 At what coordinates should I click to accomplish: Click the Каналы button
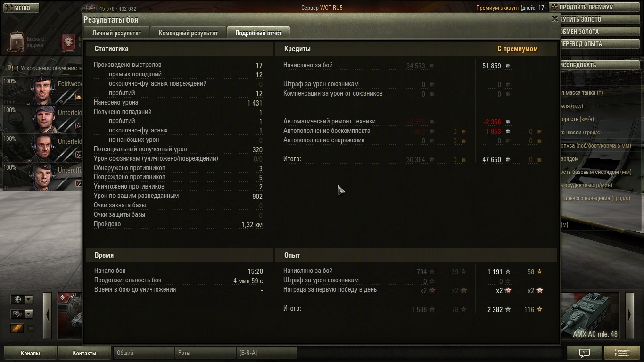pyautogui.click(x=30, y=353)
